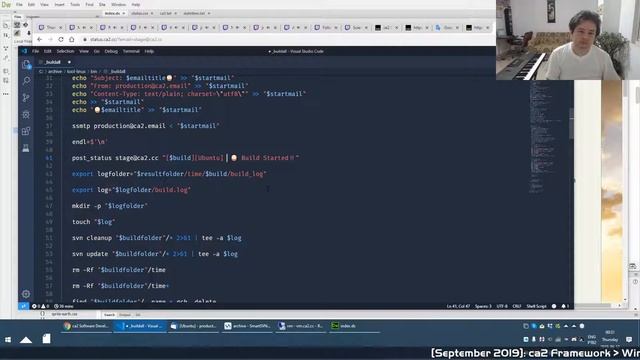Open Dreamweaver File menu

(x=19, y=4)
